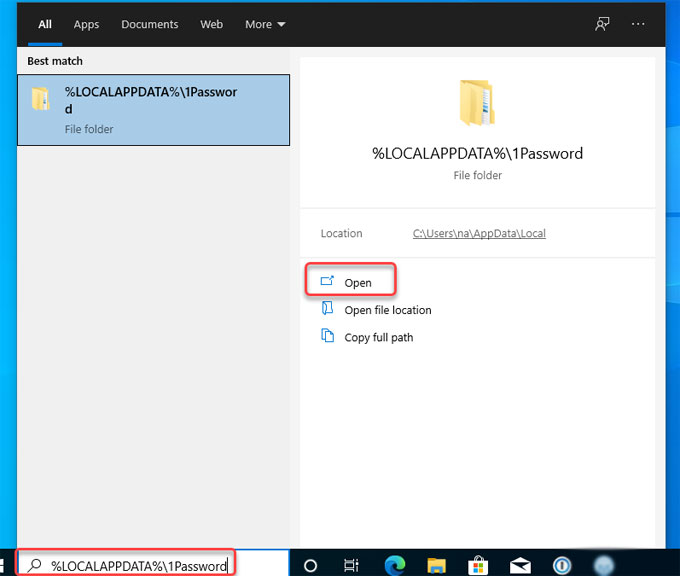Click the feedback person icon
The height and width of the screenshot is (576, 680).
click(602, 24)
